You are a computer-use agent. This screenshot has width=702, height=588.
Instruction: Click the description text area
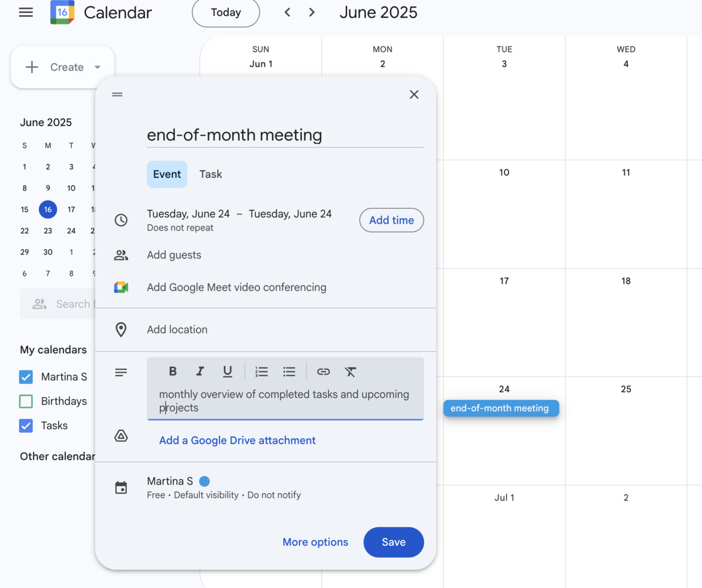pyautogui.click(x=285, y=401)
